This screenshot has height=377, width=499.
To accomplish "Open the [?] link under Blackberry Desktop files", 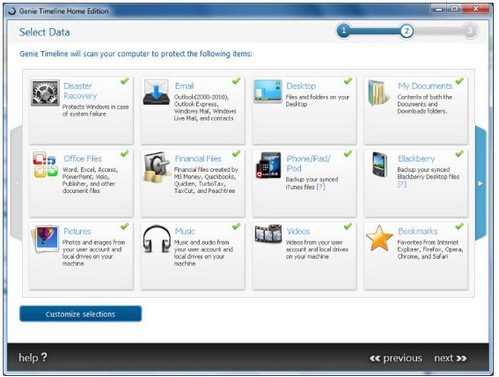I will point(402,184).
